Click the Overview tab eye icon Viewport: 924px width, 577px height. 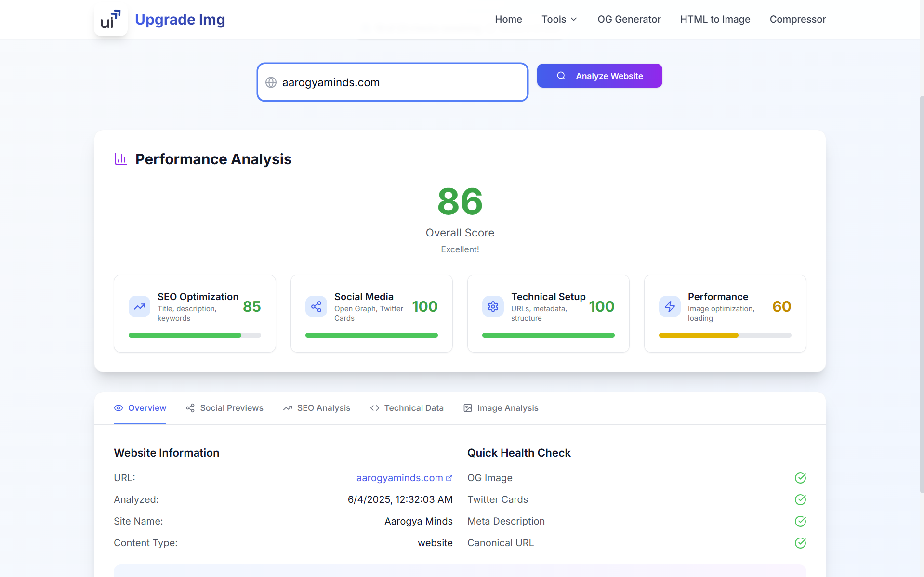pos(119,408)
